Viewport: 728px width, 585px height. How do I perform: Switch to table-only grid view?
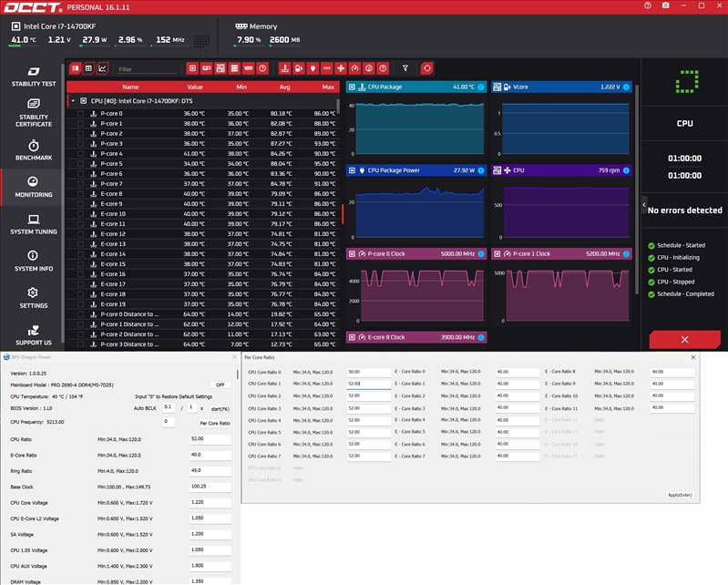88,68
